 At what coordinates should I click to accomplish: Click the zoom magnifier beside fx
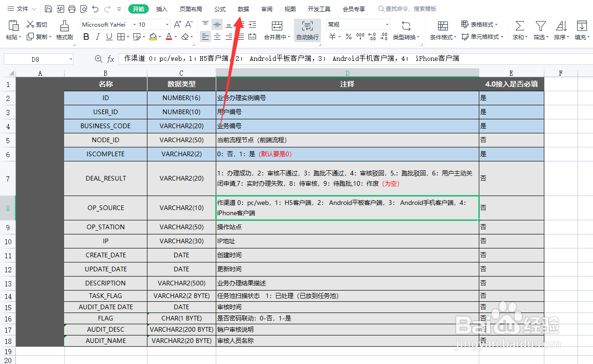pyautogui.click(x=98, y=59)
